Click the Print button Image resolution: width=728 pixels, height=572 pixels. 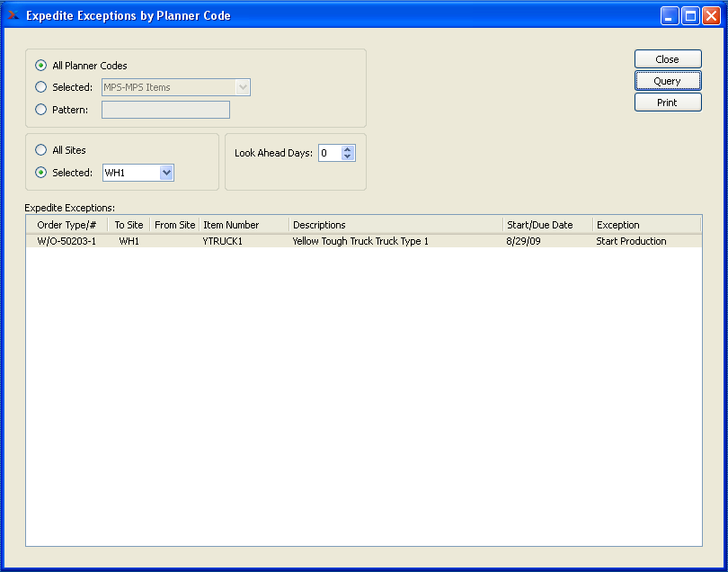(x=668, y=103)
